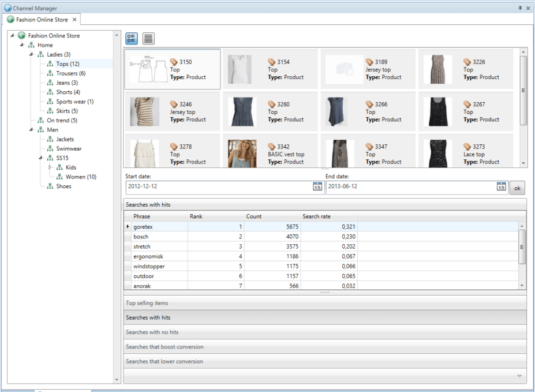Select Tops (12) category

point(68,64)
